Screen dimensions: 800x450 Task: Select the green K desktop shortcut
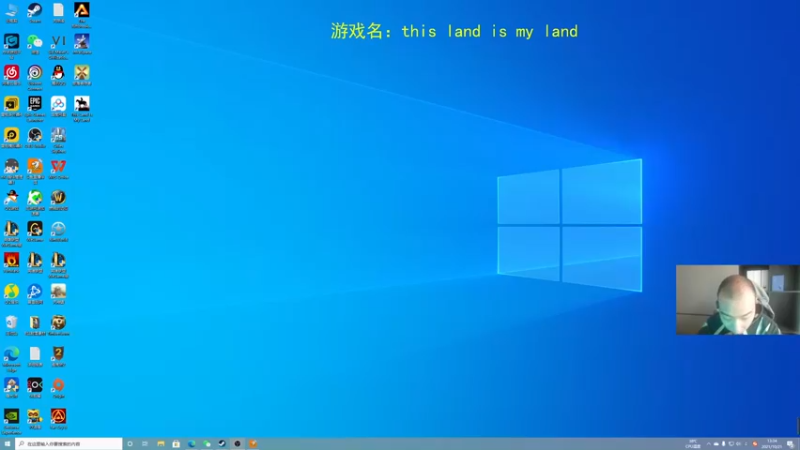click(35, 202)
